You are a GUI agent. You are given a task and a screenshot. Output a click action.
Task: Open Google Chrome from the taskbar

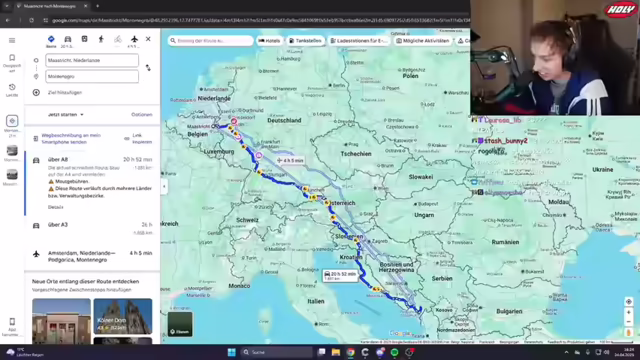click(x=351, y=352)
